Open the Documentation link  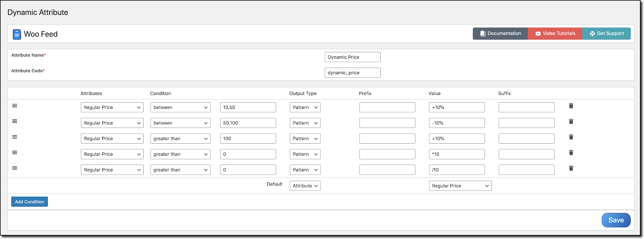click(x=500, y=34)
